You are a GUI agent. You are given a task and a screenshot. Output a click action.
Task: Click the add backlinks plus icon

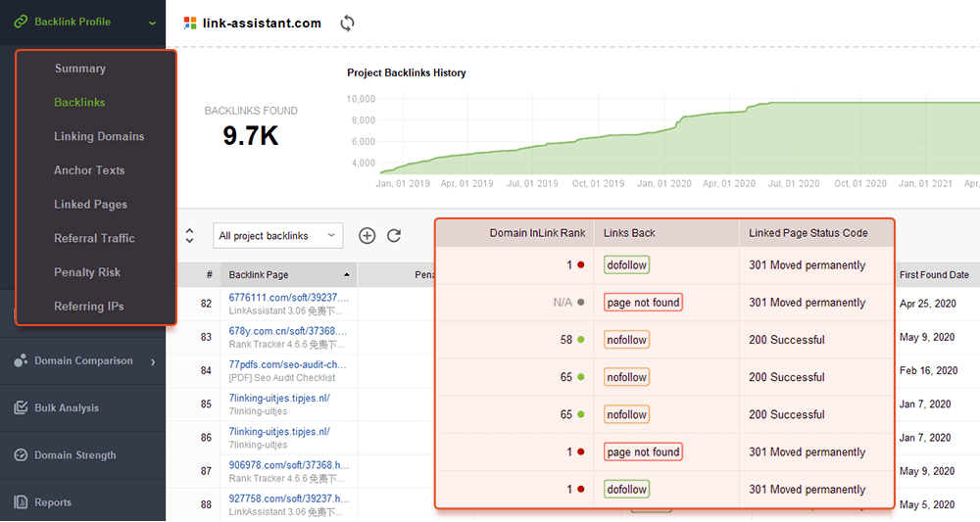(367, 235)
